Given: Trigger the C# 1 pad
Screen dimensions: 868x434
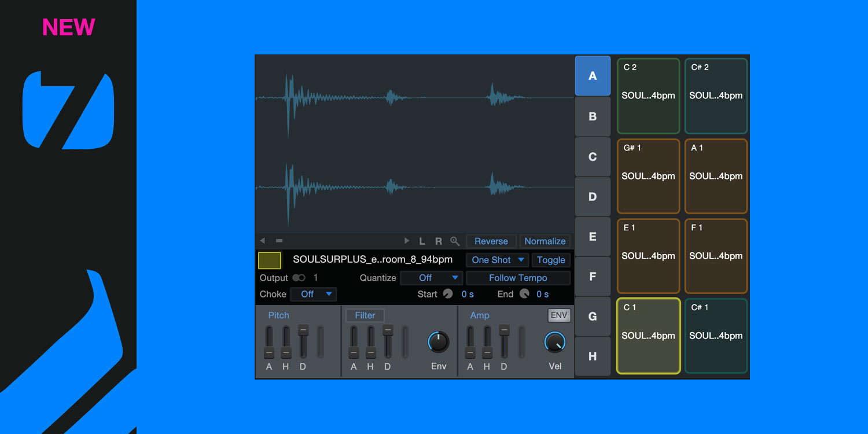Looking at the screenshot, I should click(x=716, y=336).
